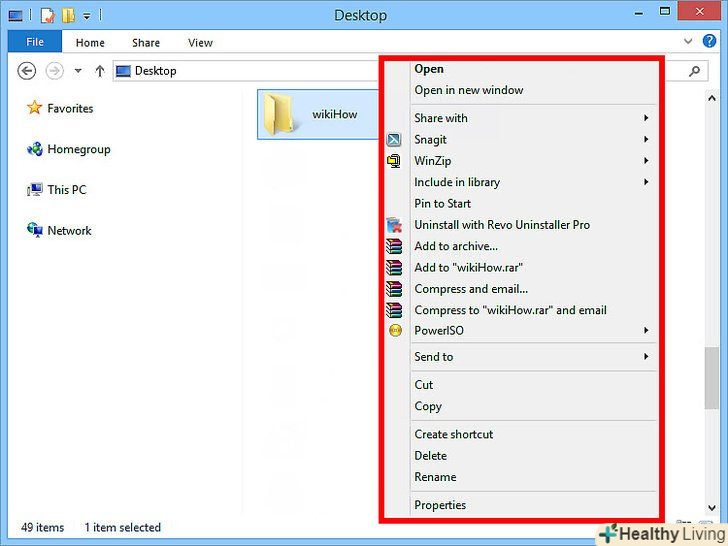Click the search magnifier icon

pyautogui.click(x=695, y=71)
